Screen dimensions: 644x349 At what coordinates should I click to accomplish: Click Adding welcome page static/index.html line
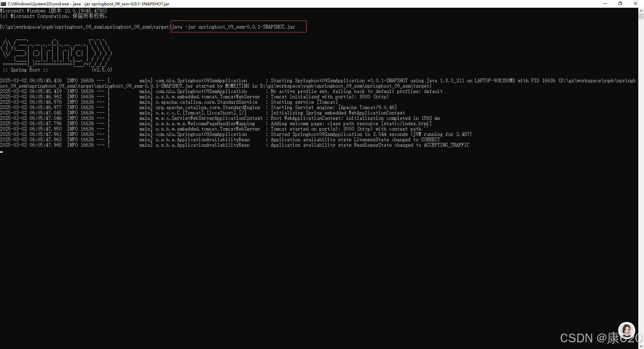click(x=216, y=123)
